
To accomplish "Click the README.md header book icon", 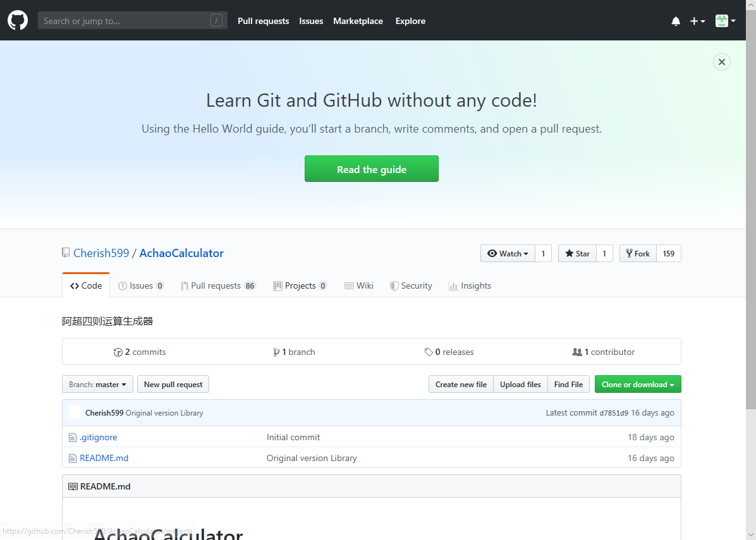I will coord(73,486).
